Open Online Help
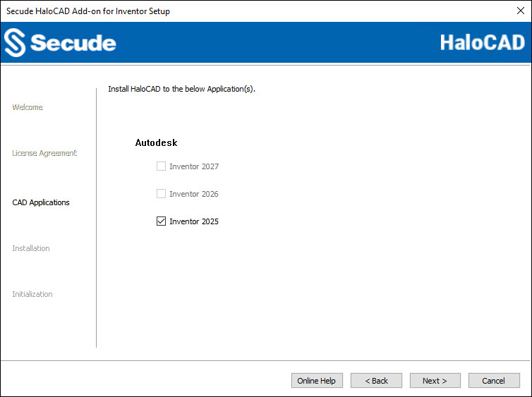 pyautogui.click(x=317, y=381)
